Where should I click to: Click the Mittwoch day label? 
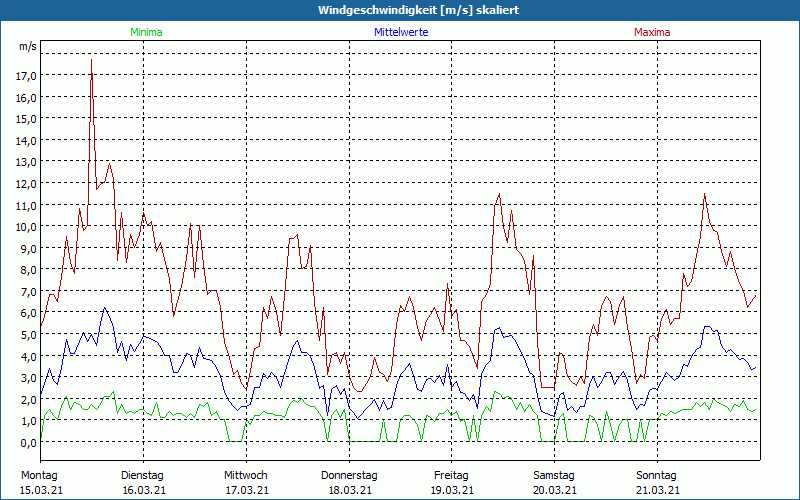[x=246, y=476]
